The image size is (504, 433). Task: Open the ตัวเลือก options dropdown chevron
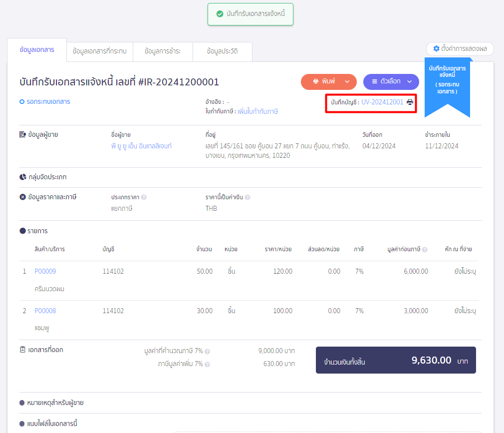[x=408, y=81]
